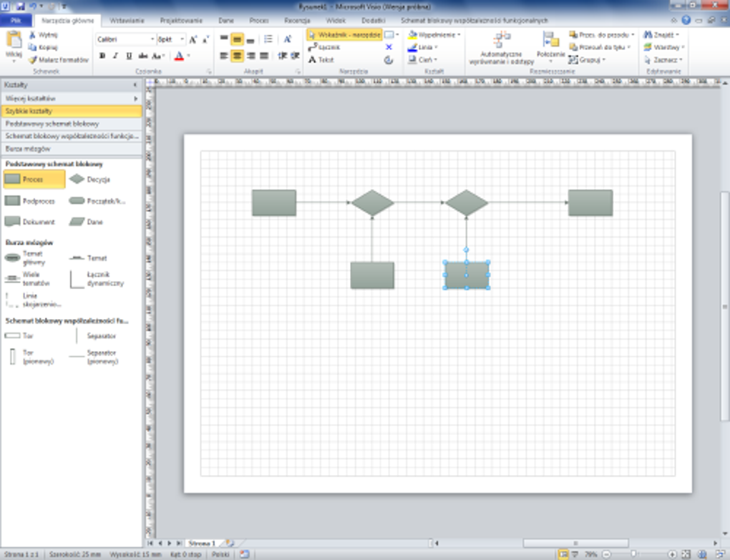The width and height of the screenshot is (730, 560).
Task: Select the Podproces shape
Action: (x=30, y=201)
